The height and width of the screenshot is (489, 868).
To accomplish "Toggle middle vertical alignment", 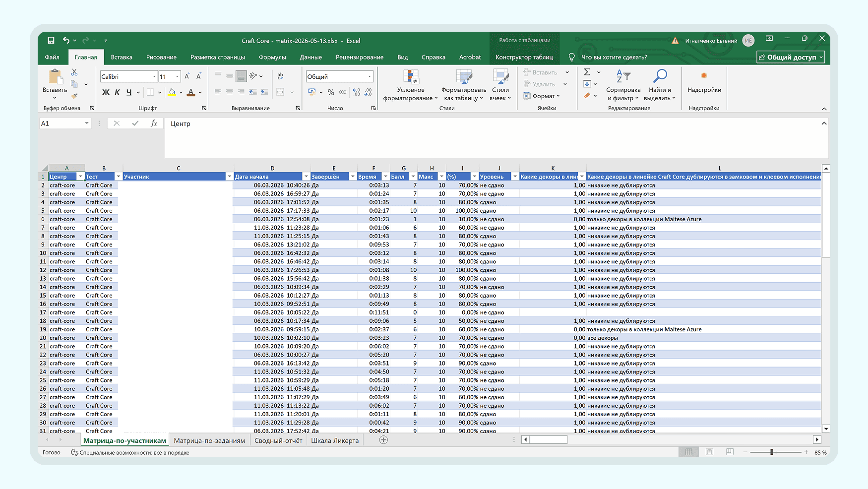I will click(x=230, y=76).
